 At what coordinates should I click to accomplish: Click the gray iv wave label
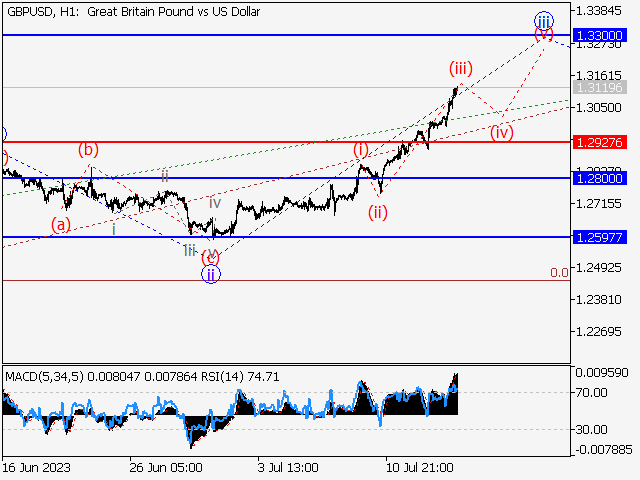(x=215, y=203)
